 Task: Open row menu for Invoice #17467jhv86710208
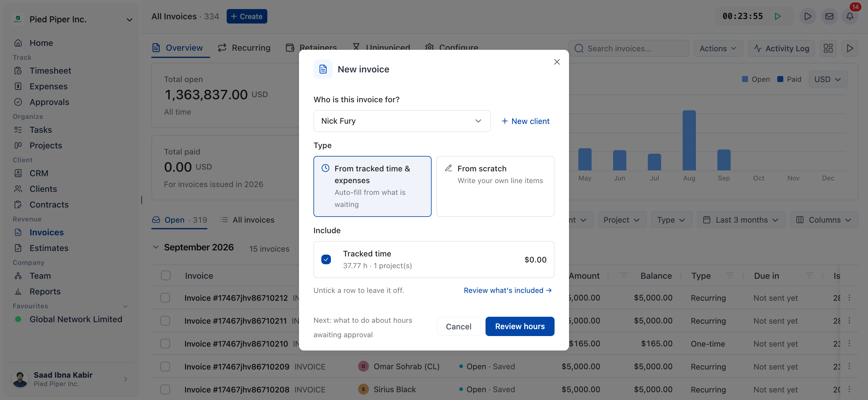[849, 389]
